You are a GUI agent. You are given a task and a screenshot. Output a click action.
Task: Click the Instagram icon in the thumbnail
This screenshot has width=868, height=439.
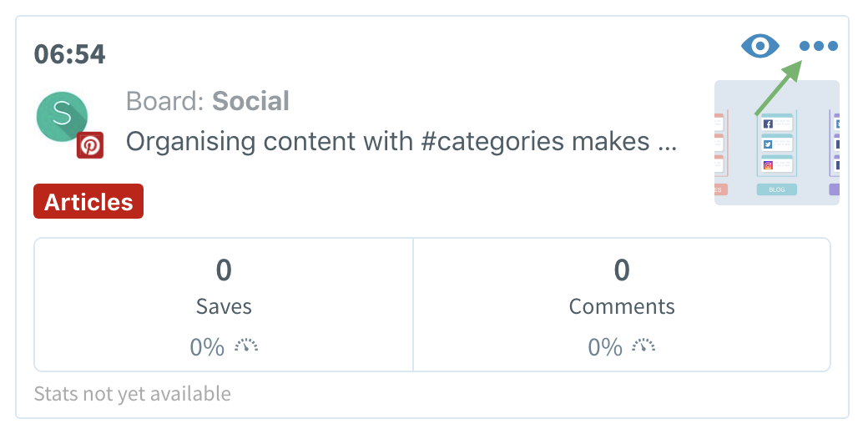(x=768, y=165)
